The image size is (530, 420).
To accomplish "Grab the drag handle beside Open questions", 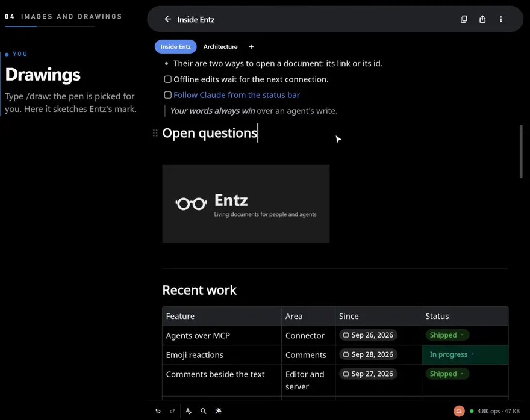I will [x=155, y=133].
